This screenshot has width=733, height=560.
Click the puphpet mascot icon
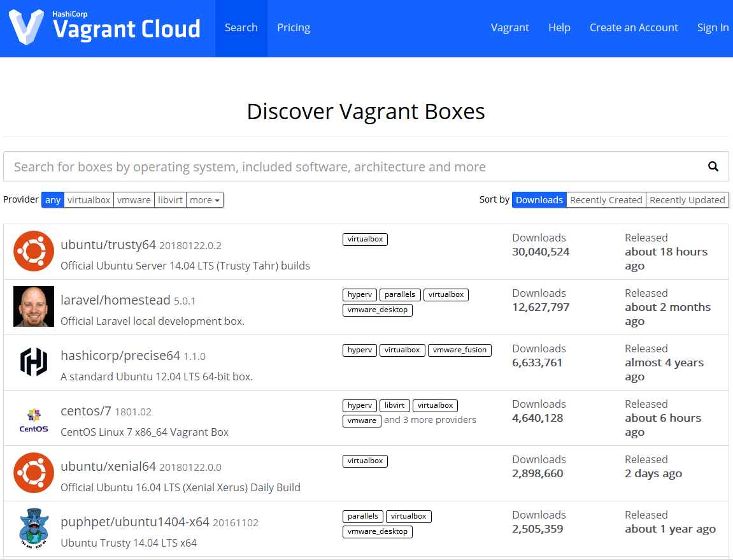[34, 528]
